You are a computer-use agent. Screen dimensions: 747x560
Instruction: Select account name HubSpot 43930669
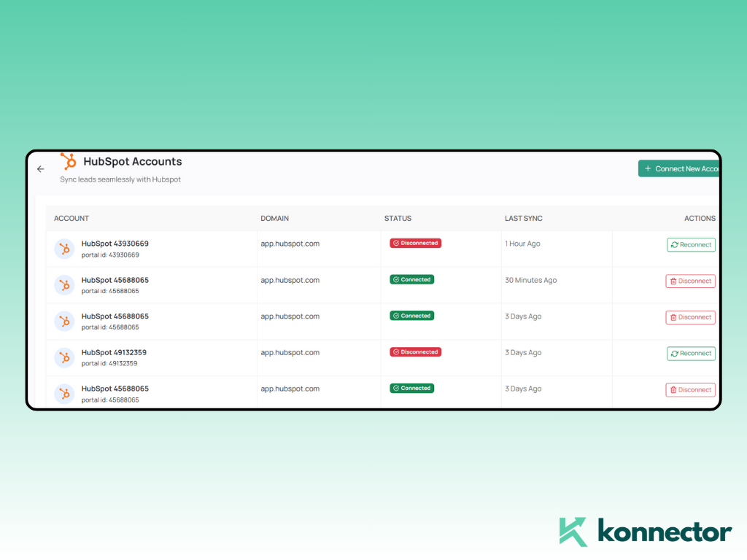[115, 244]
